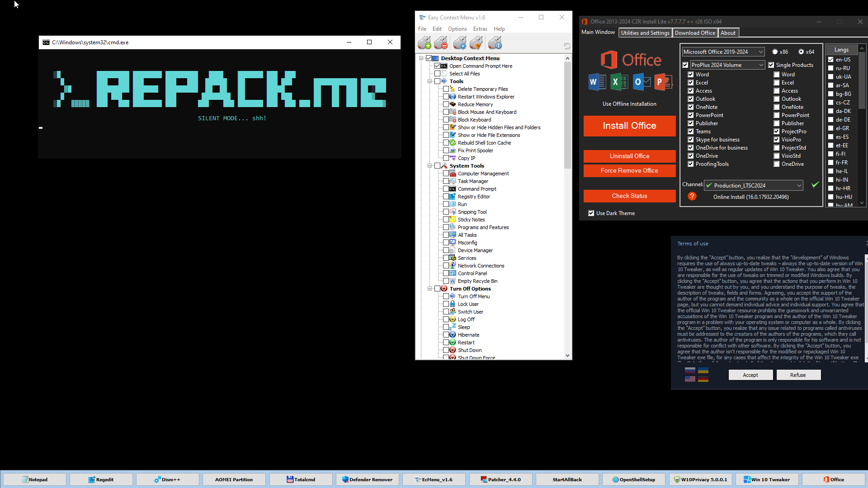Switch to the Utilities and Settings tab
The image size is (868, 488).
[x=645, y=33]
